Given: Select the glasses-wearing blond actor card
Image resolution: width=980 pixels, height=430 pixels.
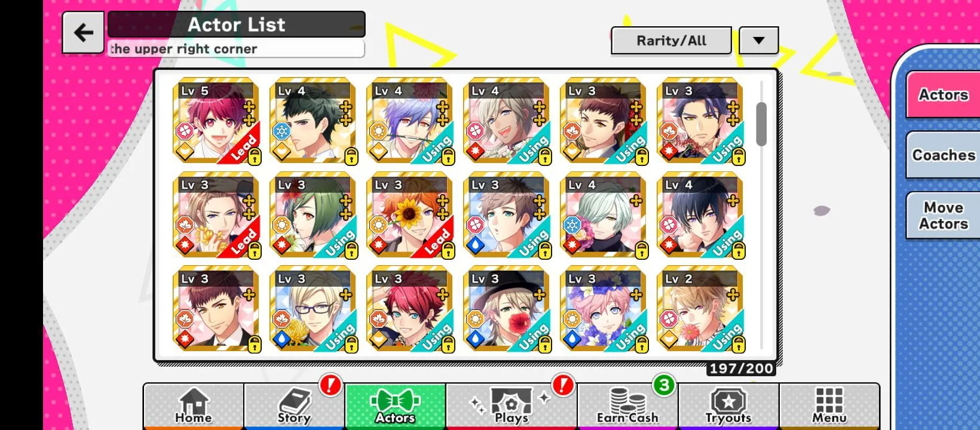Looking at the screenshot, I should [313, 309].
